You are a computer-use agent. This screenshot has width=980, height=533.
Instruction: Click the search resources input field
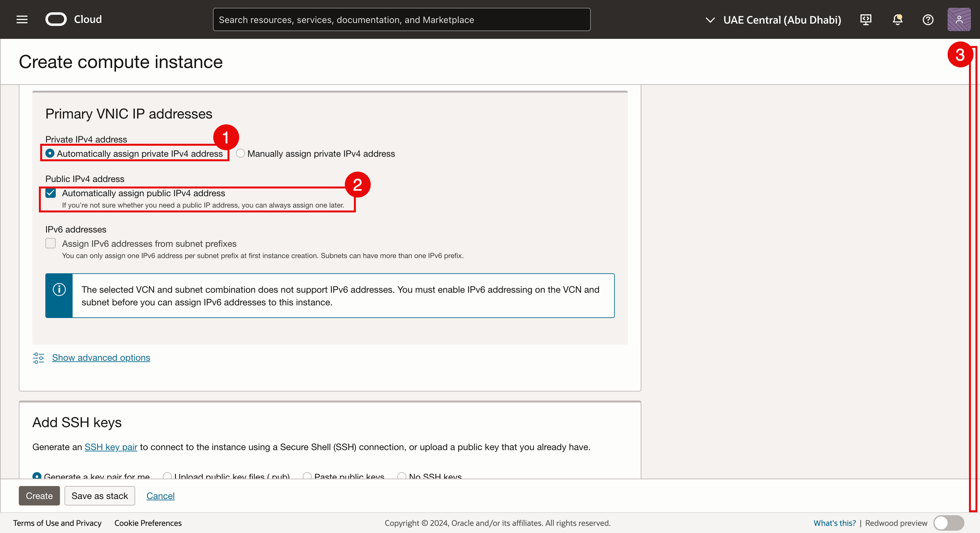click(401, 20)
